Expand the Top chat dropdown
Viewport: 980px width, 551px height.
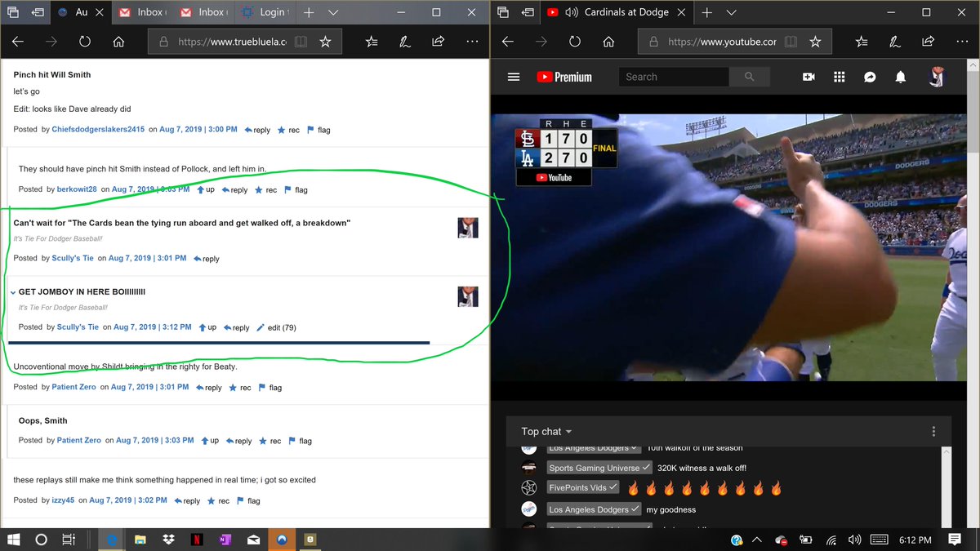tap(546, 431)
